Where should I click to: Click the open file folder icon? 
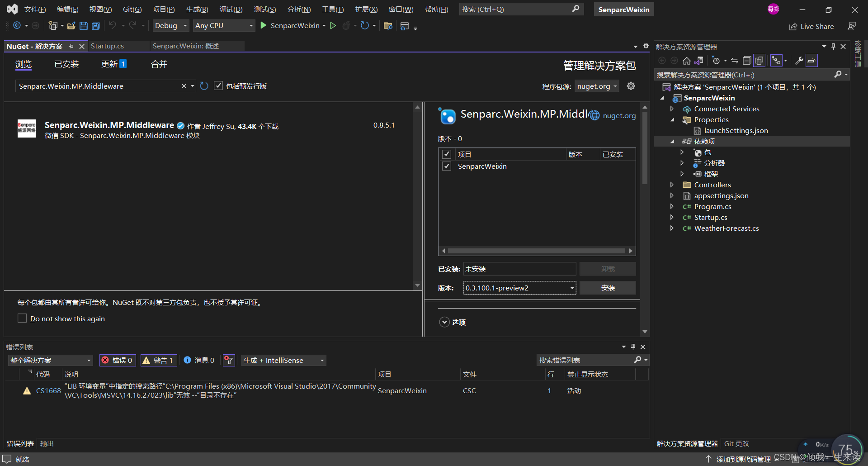[71, 26]
